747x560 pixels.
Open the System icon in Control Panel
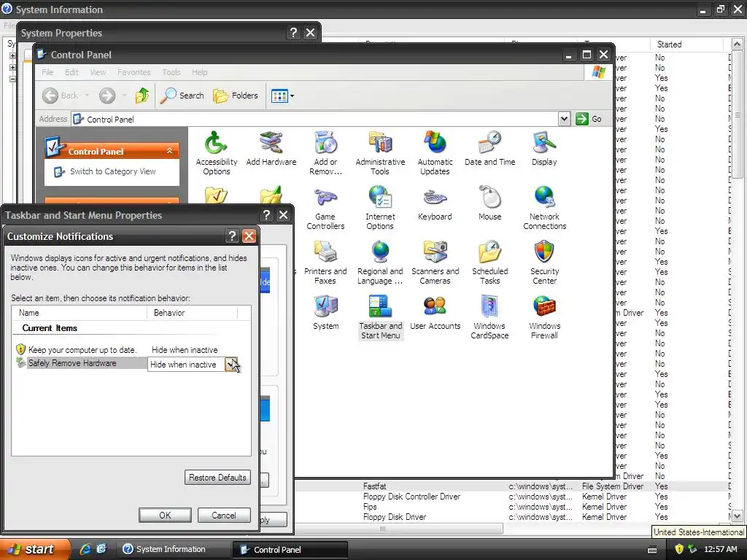click(x=325, y=313)
